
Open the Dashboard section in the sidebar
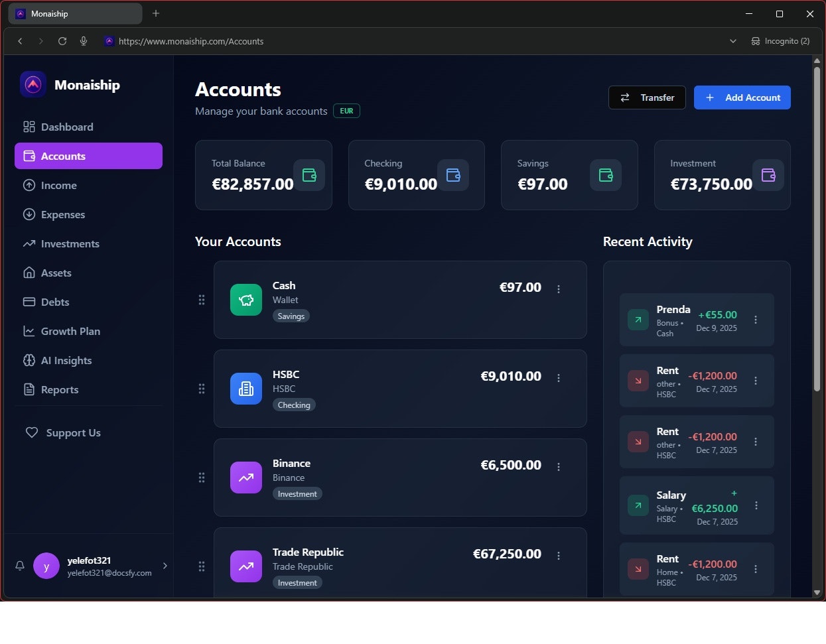(x=66, y=127)
